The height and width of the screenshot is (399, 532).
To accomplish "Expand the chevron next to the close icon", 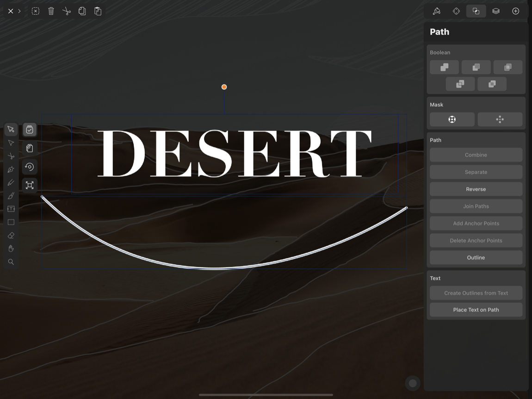I will point(19,11).
